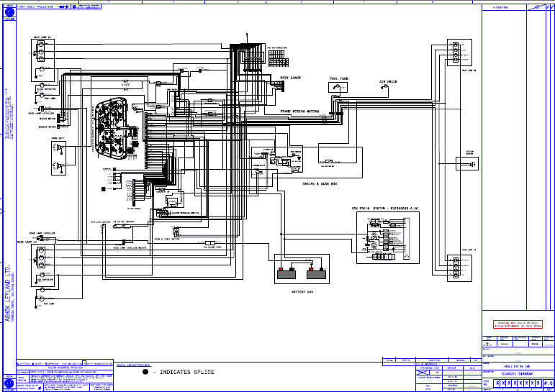Select the Circuit Diagram title field
555x392 pixels.
click(x=517, y=373)
